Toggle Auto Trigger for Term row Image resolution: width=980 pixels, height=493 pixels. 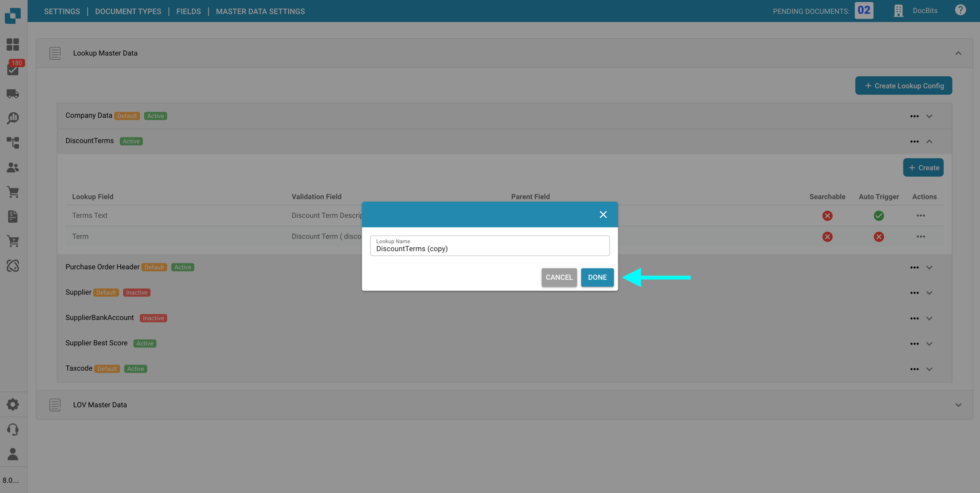[x=878, y=237]
